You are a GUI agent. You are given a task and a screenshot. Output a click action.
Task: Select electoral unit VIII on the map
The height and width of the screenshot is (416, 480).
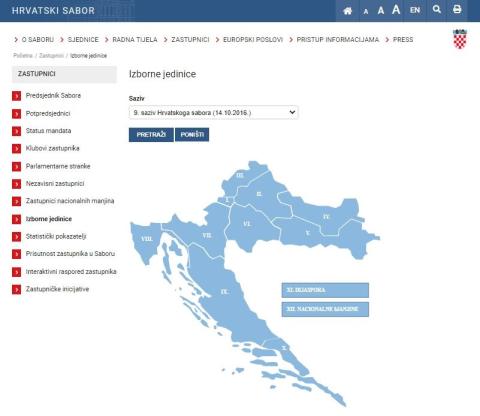pos(145,239)
